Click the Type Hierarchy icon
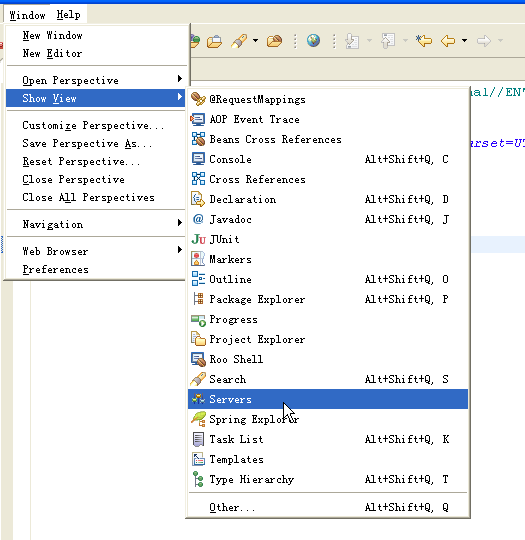The width and height of the screenshot is (525, 540). pyautogui.click(x=198, y=479)
